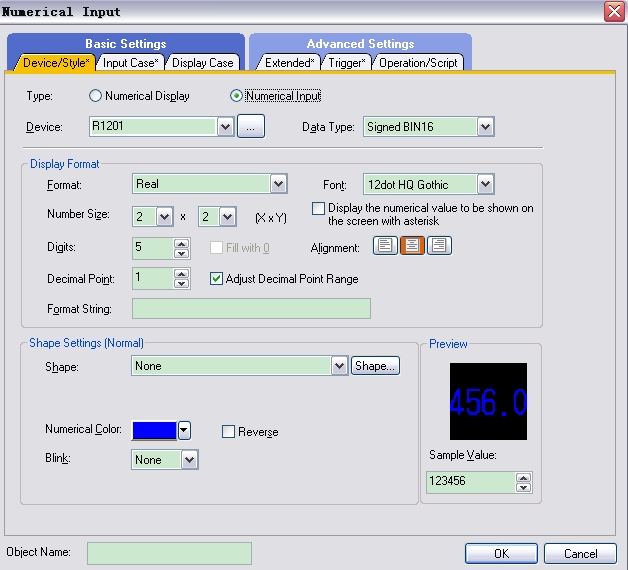The image size is (628, 570).
Task: Expand the Format dropdown list
Action: tap(278, 184)
